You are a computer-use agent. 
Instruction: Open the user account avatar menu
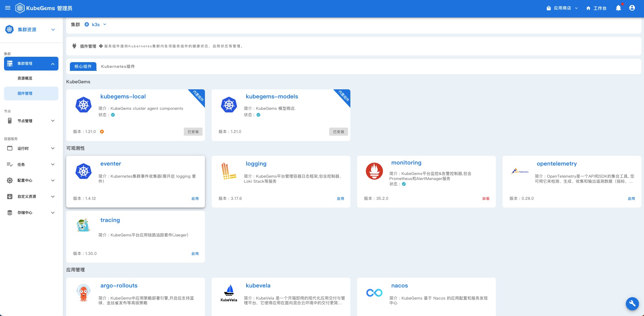(632, 8)
